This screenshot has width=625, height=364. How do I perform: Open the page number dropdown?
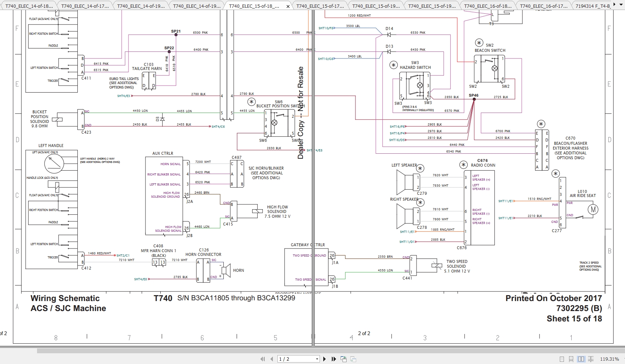click(x=317, y=358)
